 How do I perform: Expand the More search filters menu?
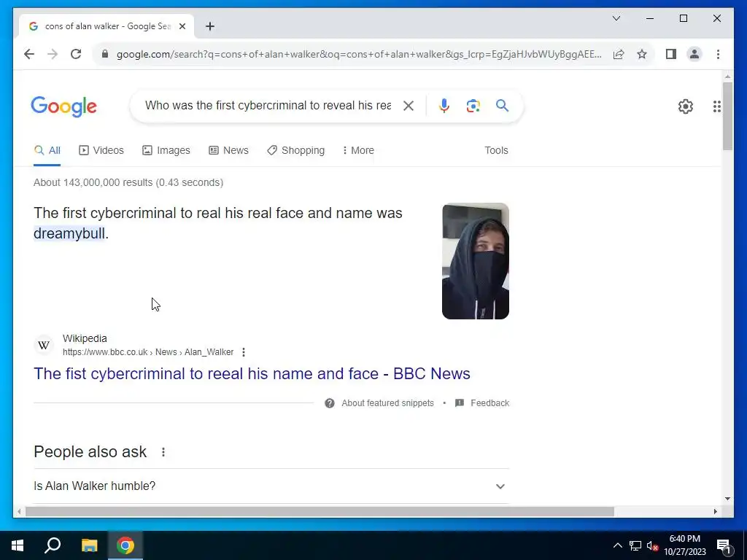point(357,150)
